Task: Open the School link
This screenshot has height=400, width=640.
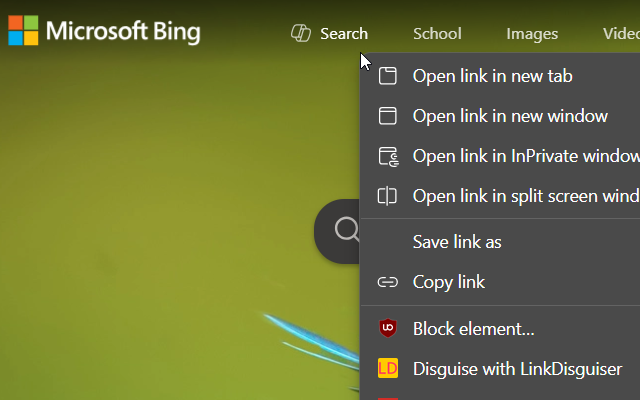Action: pos(437,33)
